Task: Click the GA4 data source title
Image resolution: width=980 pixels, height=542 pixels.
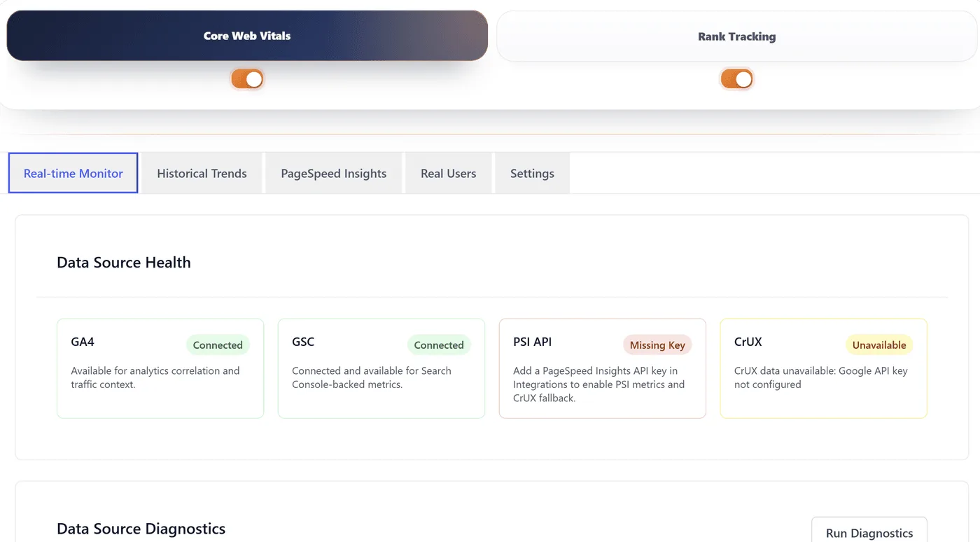Action: coord(83,342)
